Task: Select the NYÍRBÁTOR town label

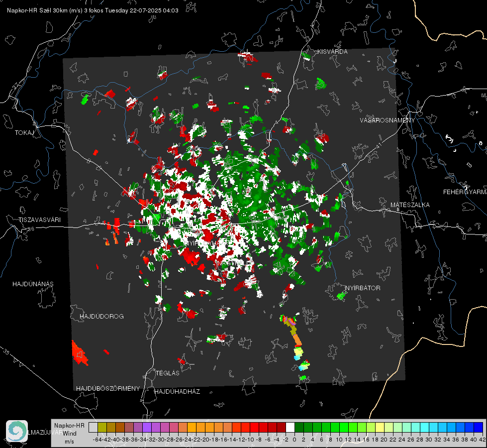Action: 363,288
